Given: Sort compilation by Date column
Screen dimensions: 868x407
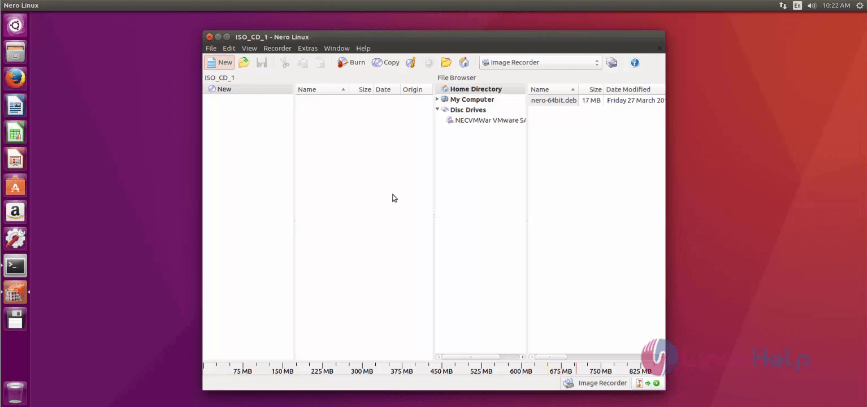Looking at the screenshot, I should (387, 89).
